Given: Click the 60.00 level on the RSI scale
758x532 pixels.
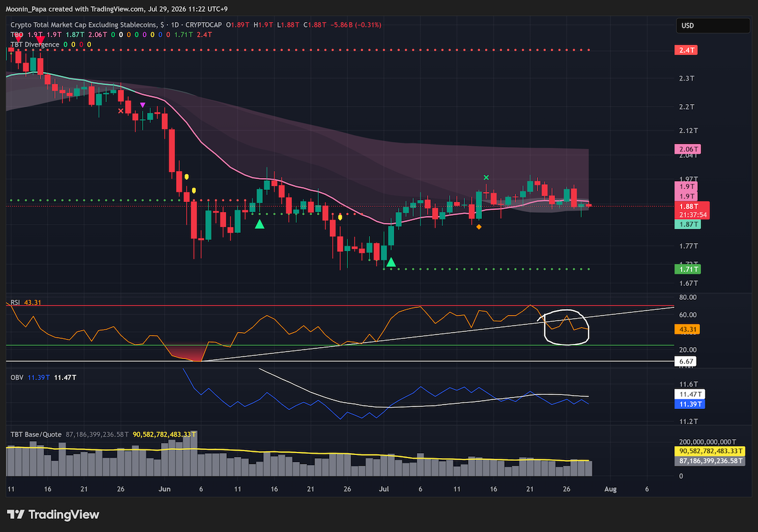Looking at the screenshot, I should point(689,315).
